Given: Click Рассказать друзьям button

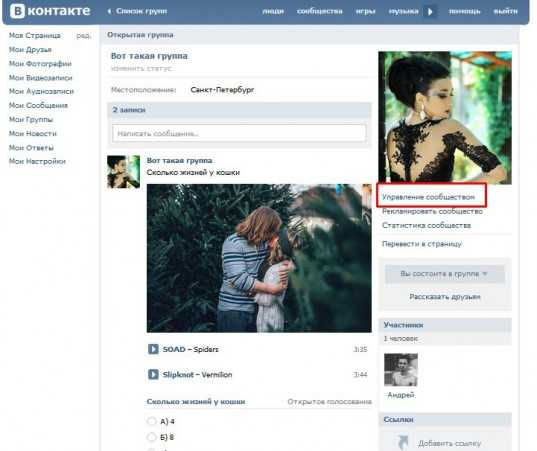Looking at the screenshot, I should 445,297.
